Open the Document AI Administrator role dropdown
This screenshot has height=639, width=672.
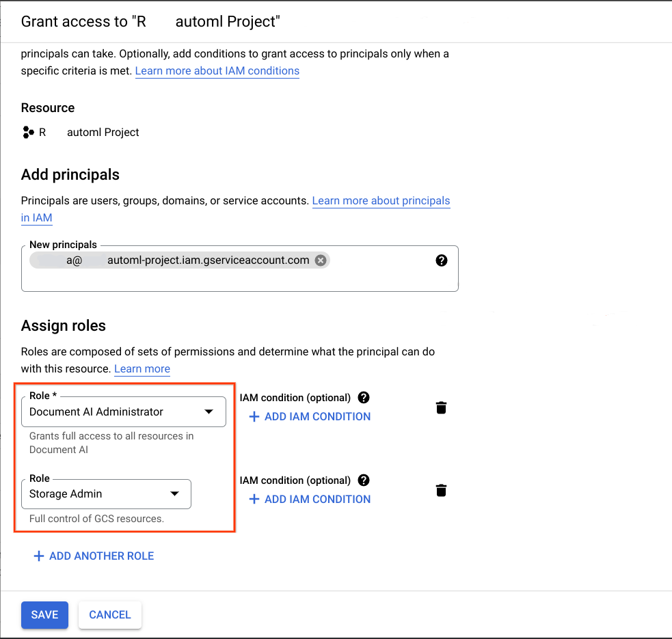(x=123, y=412)
